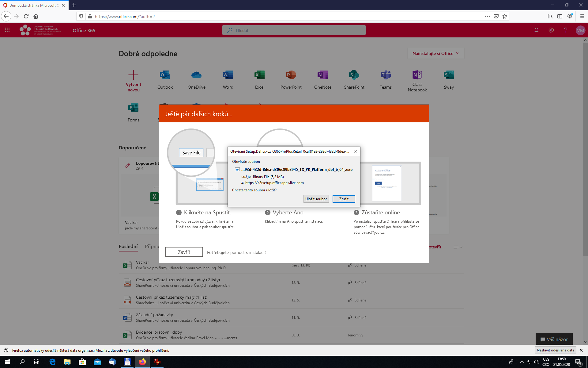Image resolution: width=588 pixels, height=368 pixels.
Task: Go to Firefox home page
Action: click(x=36, y=16)
